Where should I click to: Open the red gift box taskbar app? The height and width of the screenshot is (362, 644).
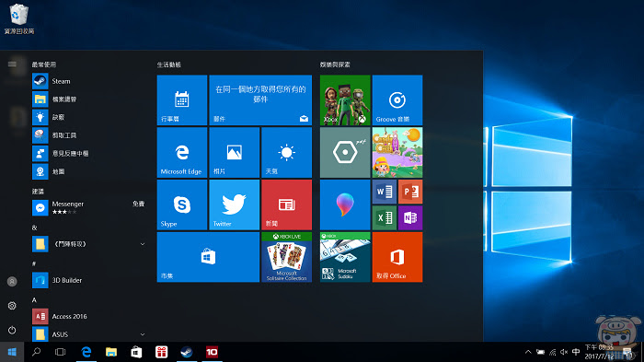tap(161, 352)
